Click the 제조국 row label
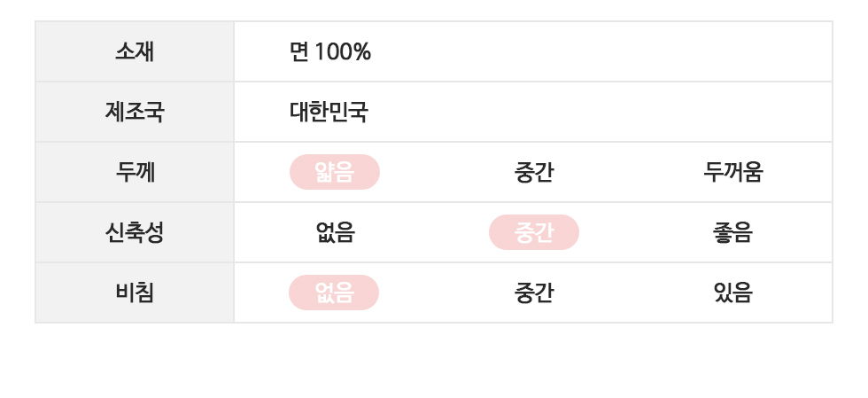868x398 pixels. [135, 112]
